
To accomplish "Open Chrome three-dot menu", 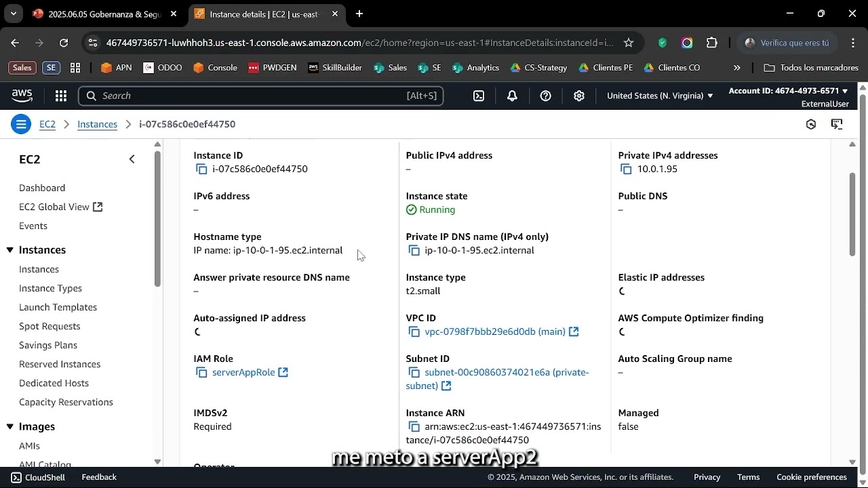I will coord(853,43).
